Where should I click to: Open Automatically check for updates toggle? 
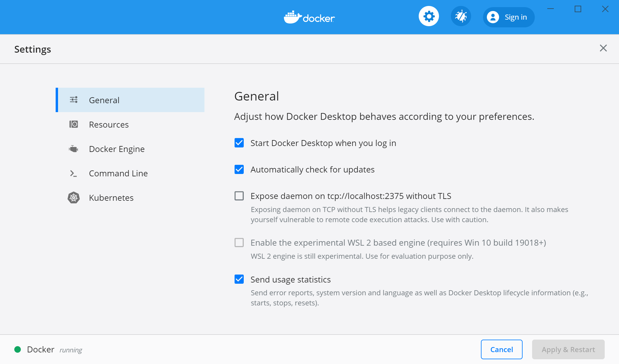pos(240,169)
